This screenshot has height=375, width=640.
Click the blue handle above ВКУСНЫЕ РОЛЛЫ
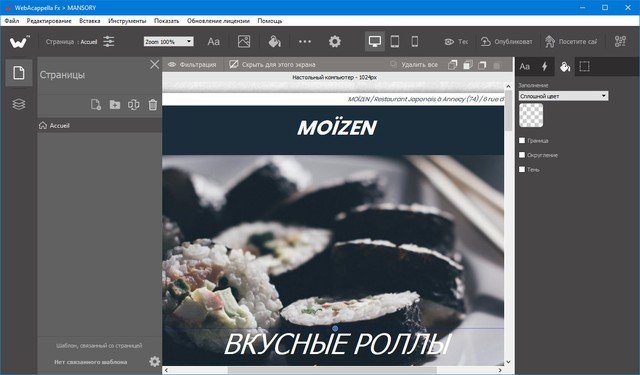click(335, 328)
